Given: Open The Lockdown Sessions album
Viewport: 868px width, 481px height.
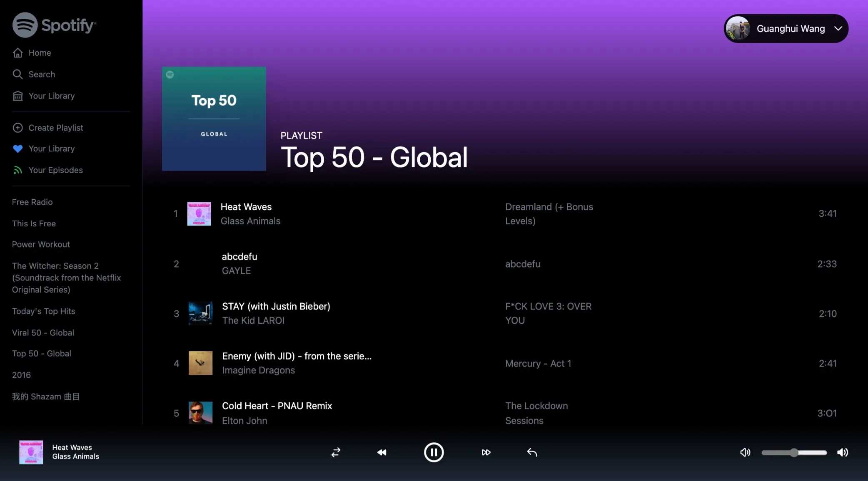Looking at the screenshot, I should pyautogui.click(x=536, y=413).
